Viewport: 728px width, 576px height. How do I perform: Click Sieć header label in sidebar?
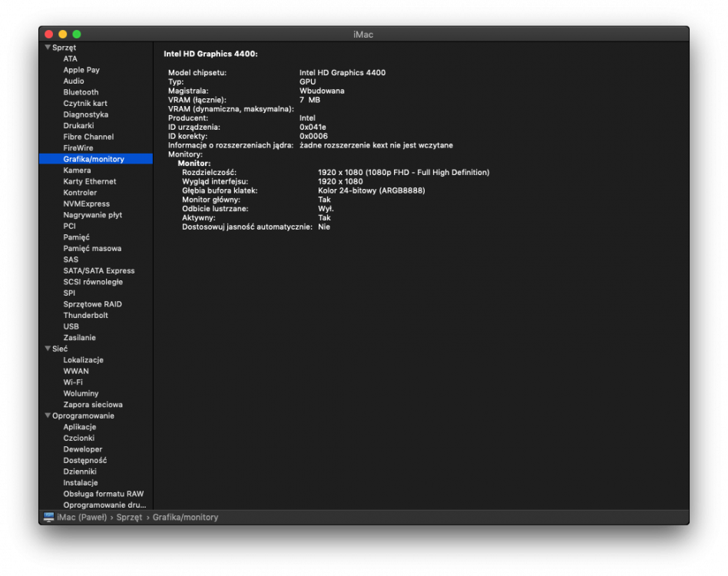click(60, 349)
